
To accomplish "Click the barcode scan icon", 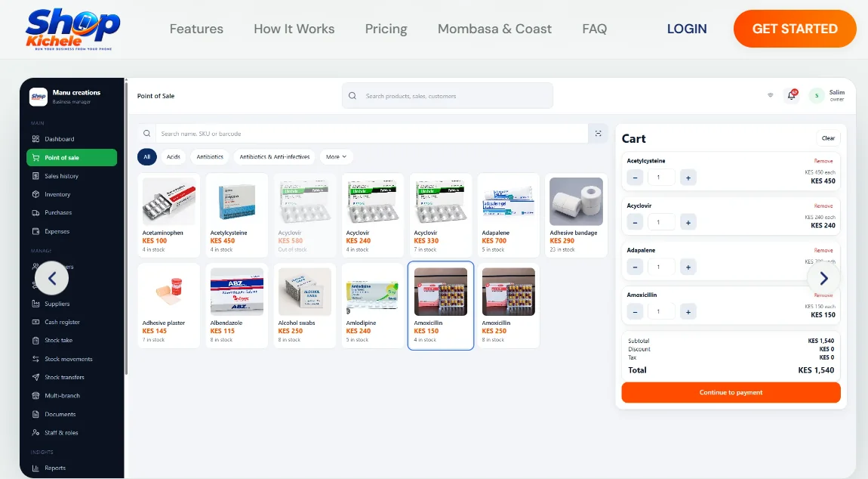I will [599, 134].
